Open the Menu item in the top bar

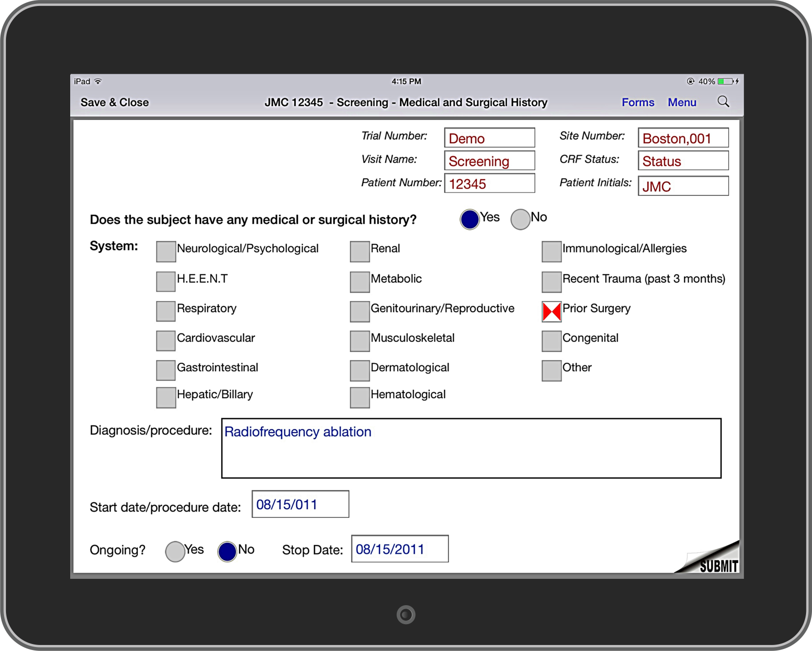682,102
